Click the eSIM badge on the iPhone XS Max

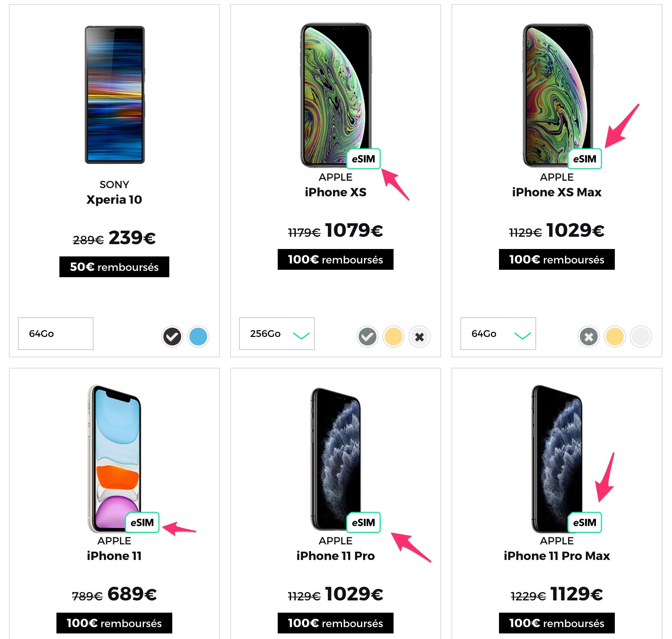click(585, 159)
